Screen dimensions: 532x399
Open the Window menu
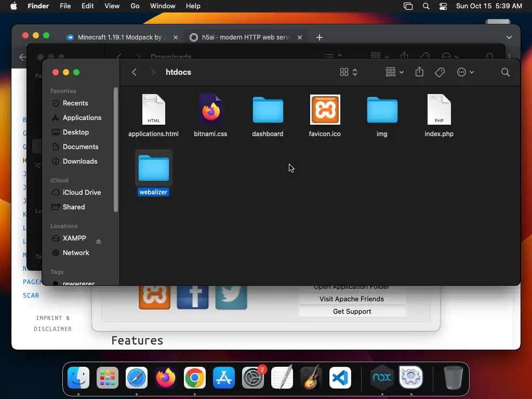click(x=163, y=6)
